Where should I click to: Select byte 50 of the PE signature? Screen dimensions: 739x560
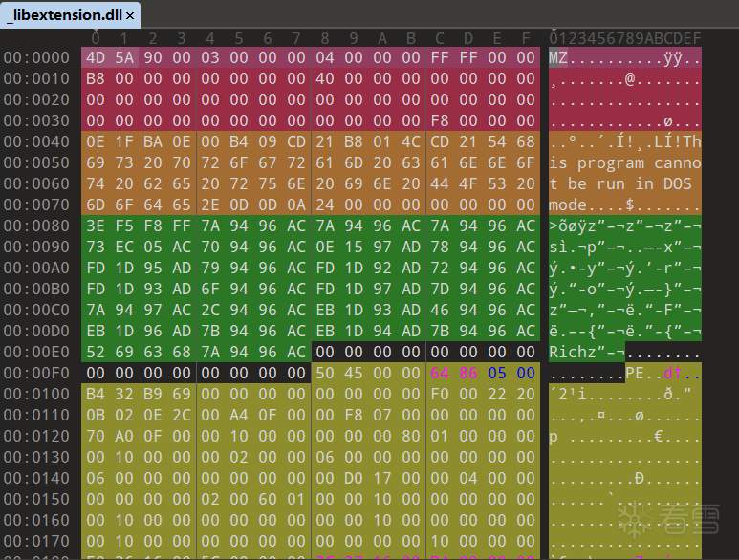point(325,373)
